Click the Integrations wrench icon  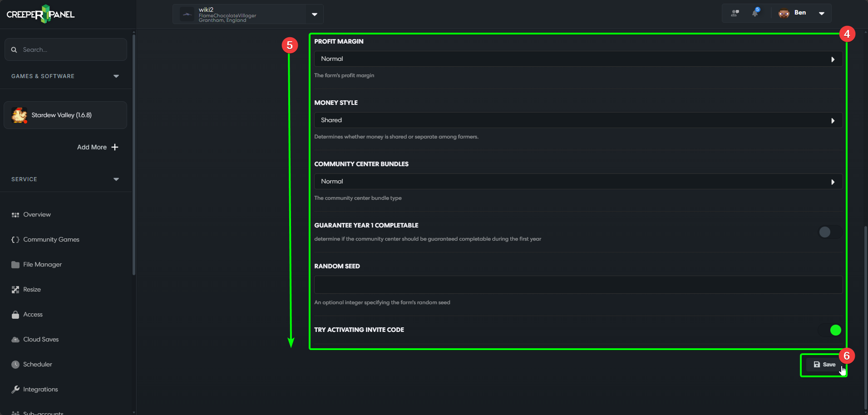point(15,390)
